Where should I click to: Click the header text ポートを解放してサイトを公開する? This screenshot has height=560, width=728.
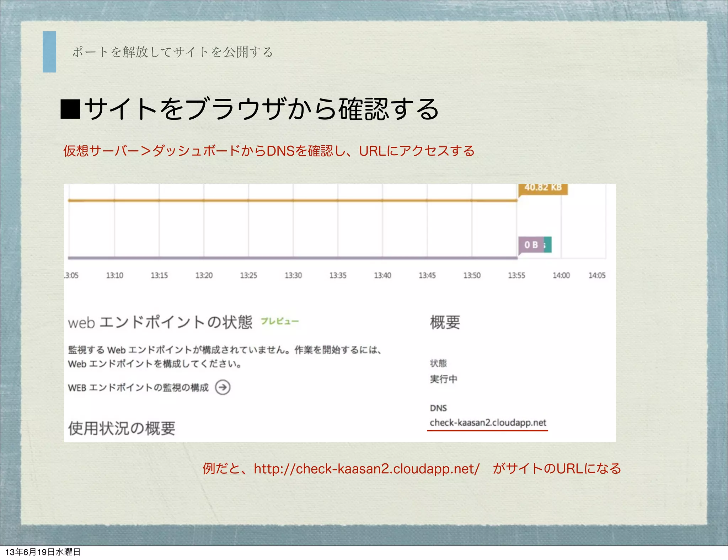click(172, 52)
